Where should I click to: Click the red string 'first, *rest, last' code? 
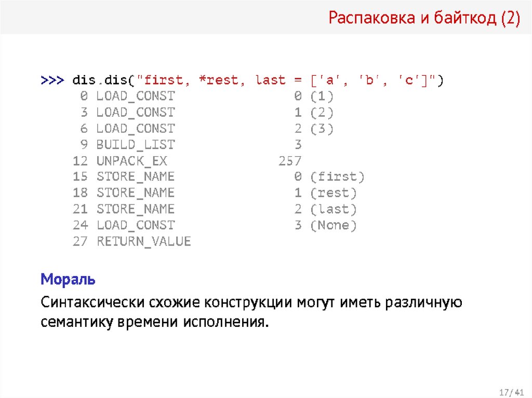click(215, 80)
